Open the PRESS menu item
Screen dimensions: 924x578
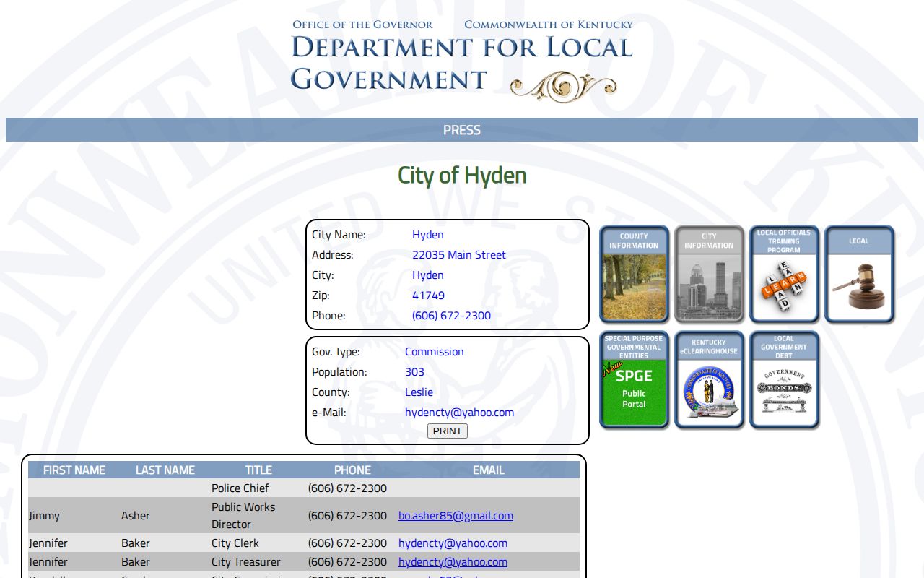coord(462,130)
